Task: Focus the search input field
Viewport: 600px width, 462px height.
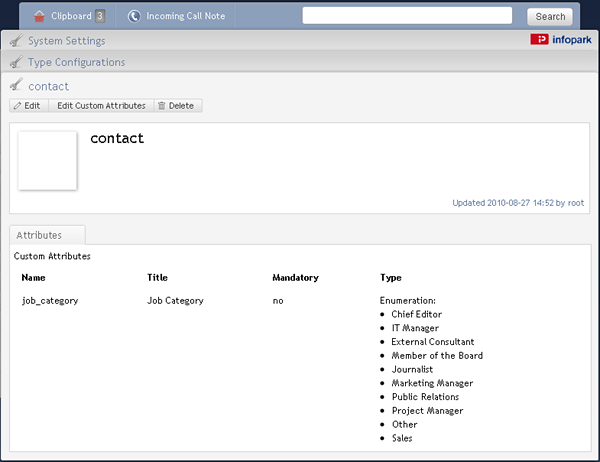Action: [407, 16]
